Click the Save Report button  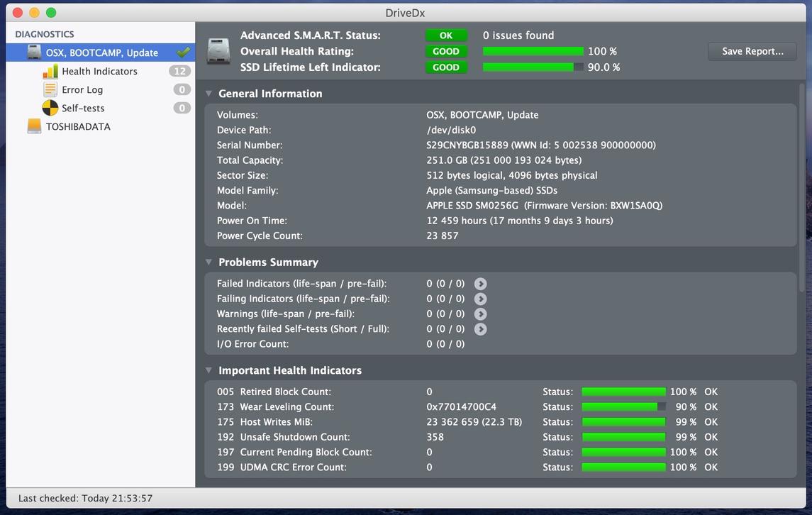pos(752,51)
